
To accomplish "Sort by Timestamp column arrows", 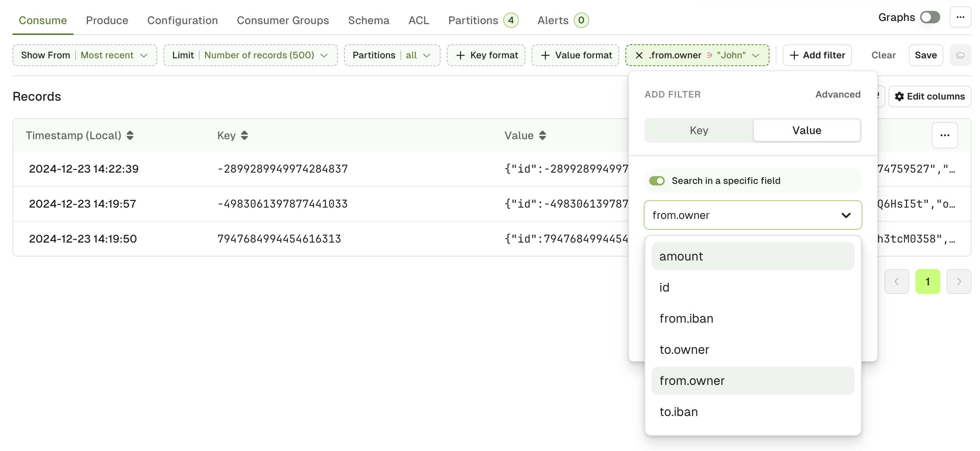I will pos(130,135).
